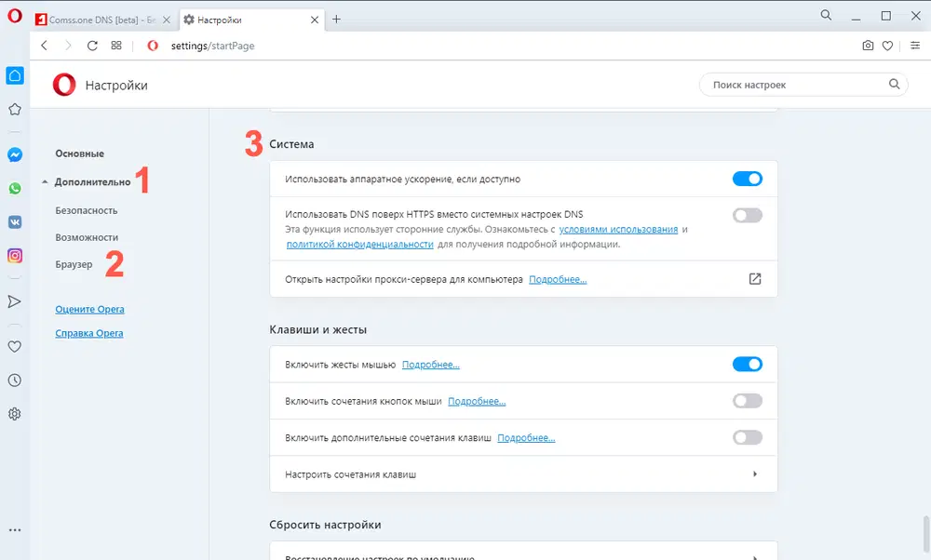Reload the current page

(x=92, y=45)
